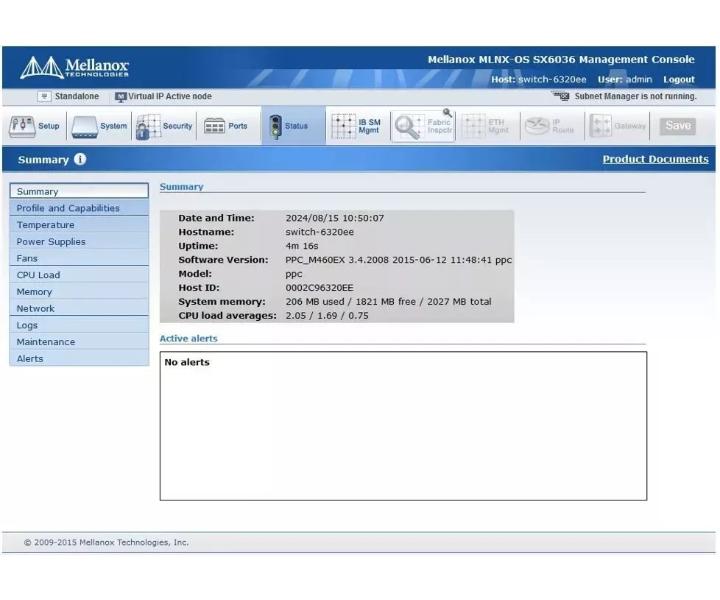Click the Subnet Manager status icon
The width and height of the screenshot is (720, 600).
(x=561, y=96)
